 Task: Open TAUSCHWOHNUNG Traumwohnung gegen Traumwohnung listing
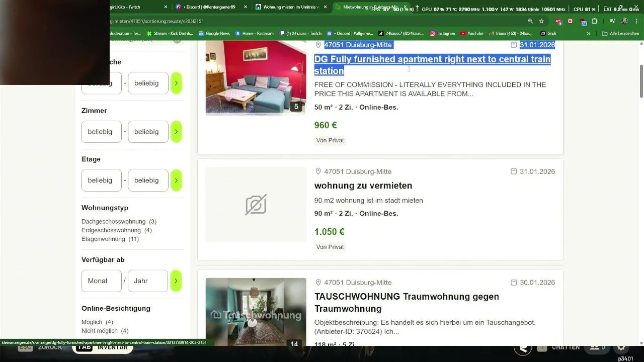coord(407,302)
